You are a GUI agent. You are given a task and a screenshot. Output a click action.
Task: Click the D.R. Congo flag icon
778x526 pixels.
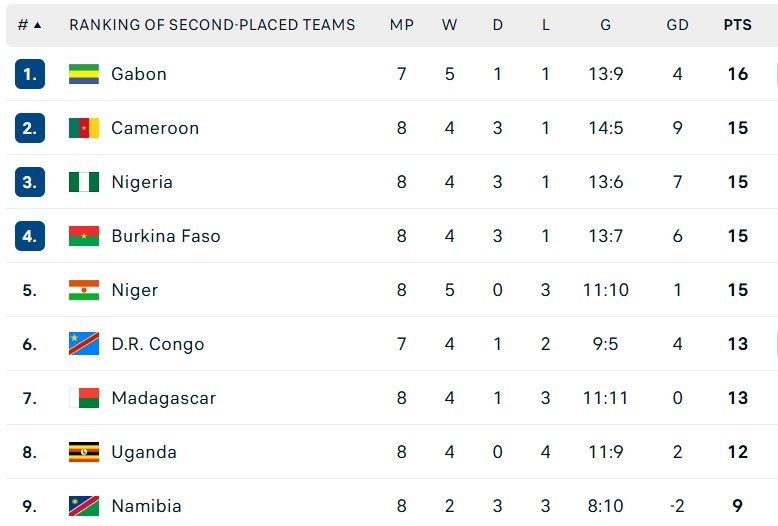point(84,344)
